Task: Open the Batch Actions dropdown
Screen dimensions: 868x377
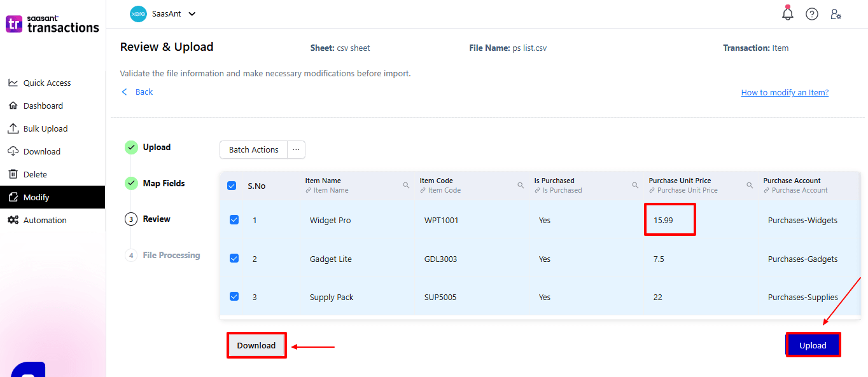Action: (253, 150)
